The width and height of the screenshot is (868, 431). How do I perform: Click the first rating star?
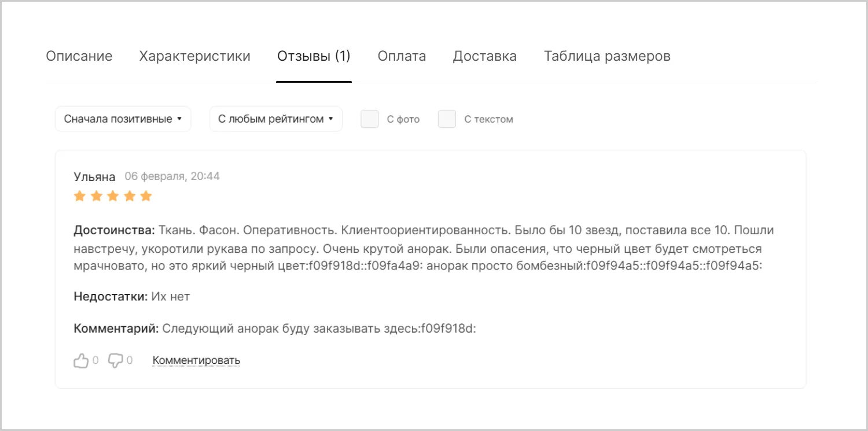pos(80,196)
